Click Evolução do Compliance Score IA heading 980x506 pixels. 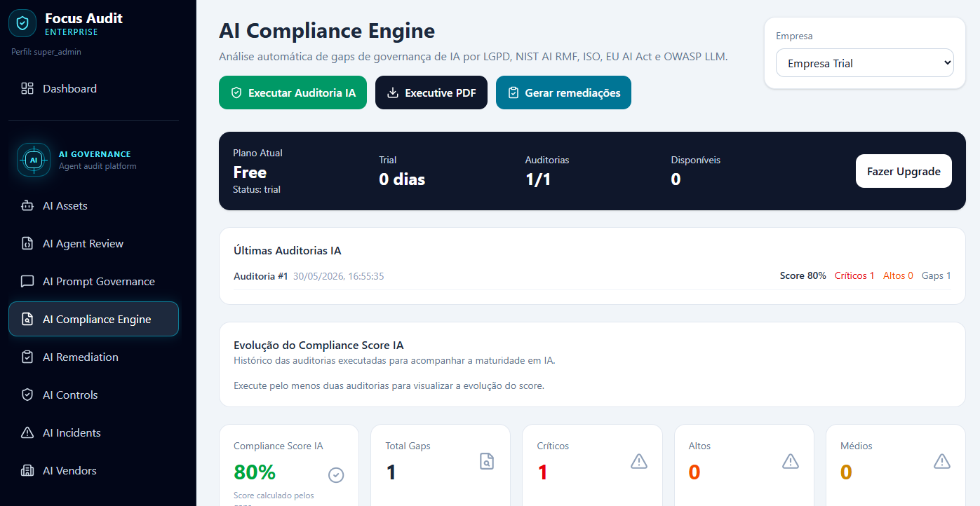click(x=318, y=345)
